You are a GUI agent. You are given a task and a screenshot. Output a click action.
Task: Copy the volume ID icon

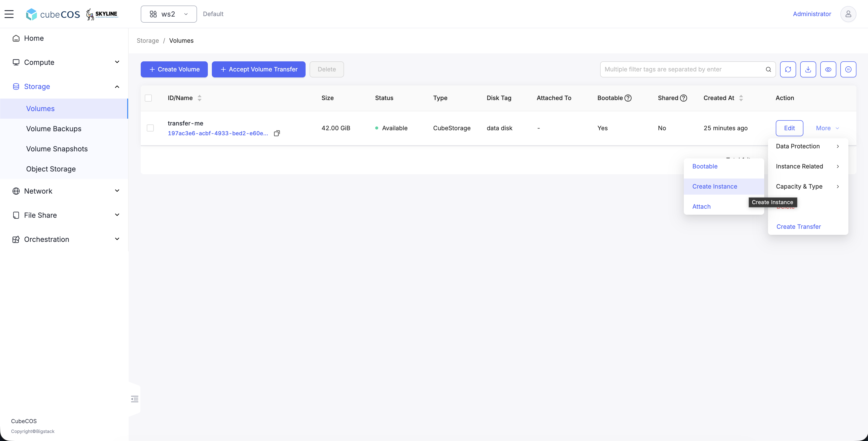tap(277, 133)
